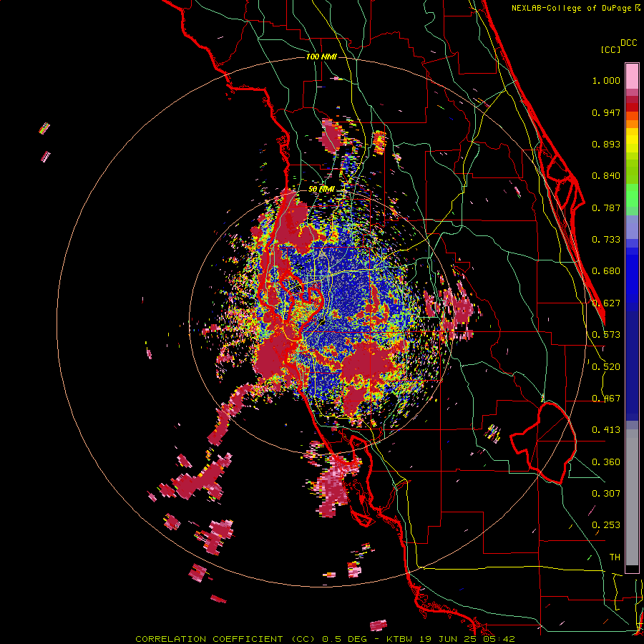Select the 0.840 scale value

(x=606, y=176)
